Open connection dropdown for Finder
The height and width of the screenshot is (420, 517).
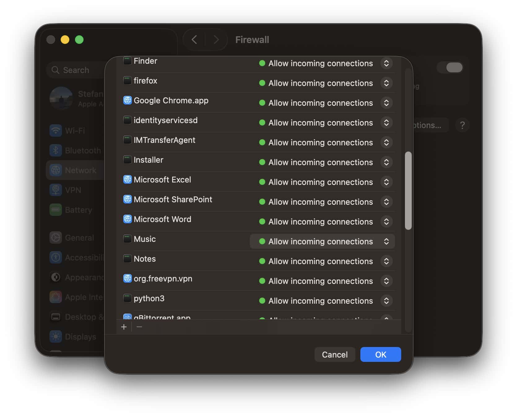(386, 63)
